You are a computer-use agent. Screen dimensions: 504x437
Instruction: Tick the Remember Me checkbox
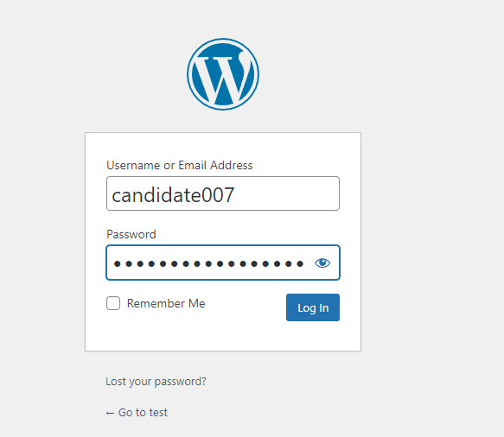(113, 303)
